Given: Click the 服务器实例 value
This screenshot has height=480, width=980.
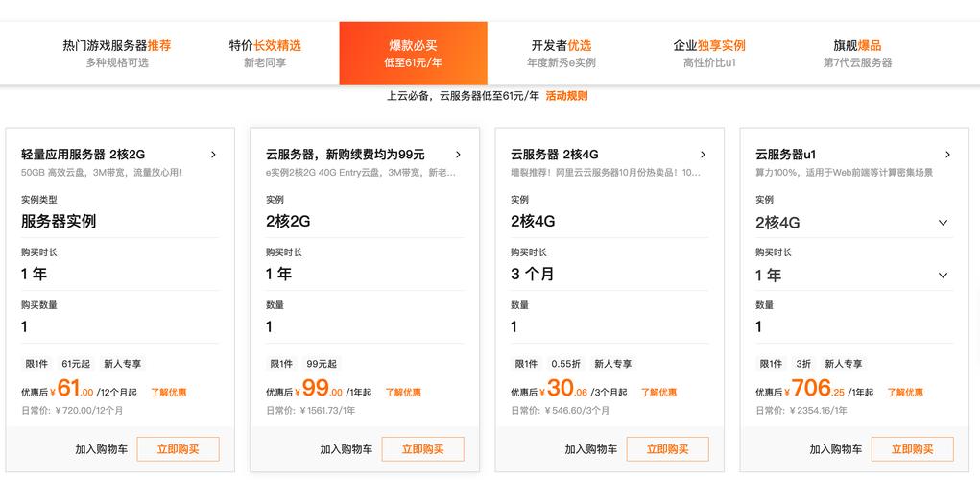Looking at the screenshot, I should pos(59,221).
